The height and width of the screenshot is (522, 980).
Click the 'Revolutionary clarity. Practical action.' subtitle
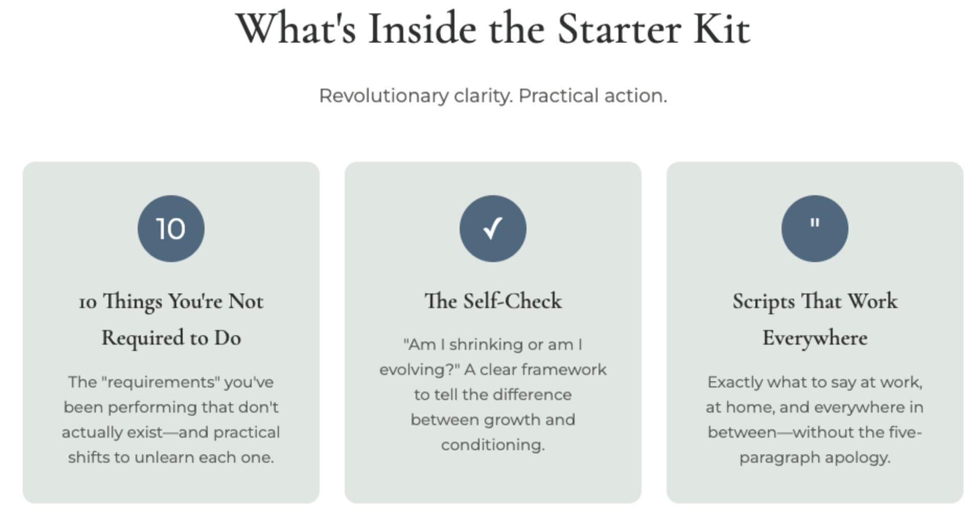point(493,96)
